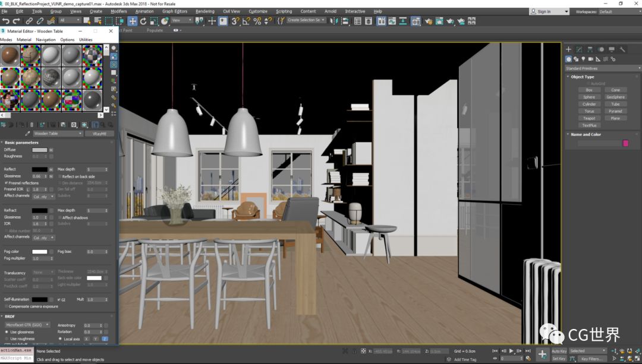Open the Microfacet GTR (GGX) BRDF dropdown

(27, 325)
